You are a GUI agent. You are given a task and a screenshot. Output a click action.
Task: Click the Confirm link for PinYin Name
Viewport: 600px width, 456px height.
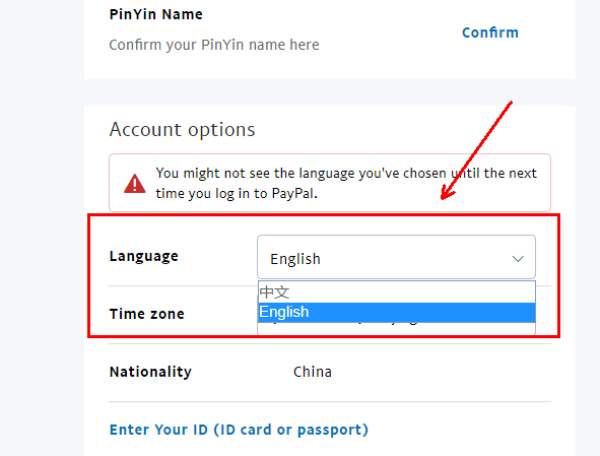(x=490, y=33)
